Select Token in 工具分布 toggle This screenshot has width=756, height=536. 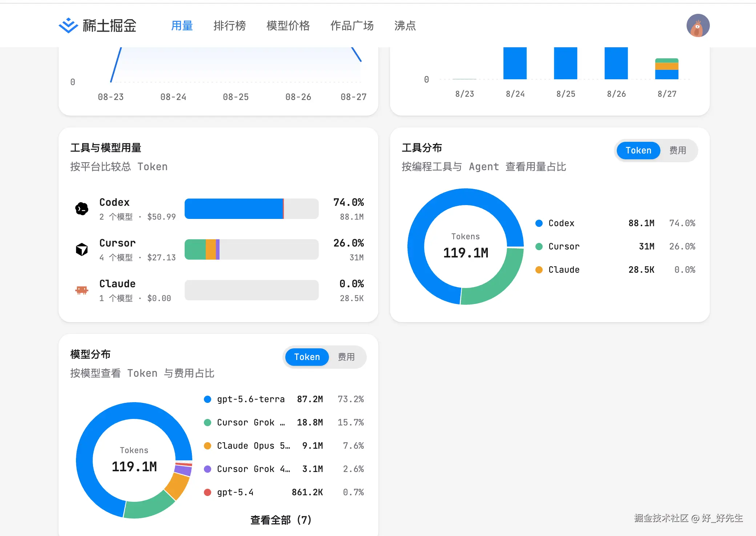(x=638, y=151)
